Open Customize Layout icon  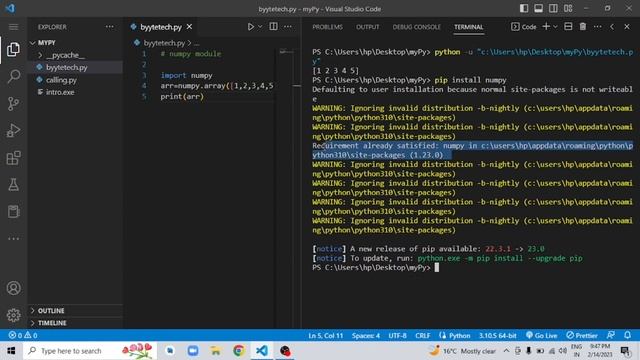568,9
